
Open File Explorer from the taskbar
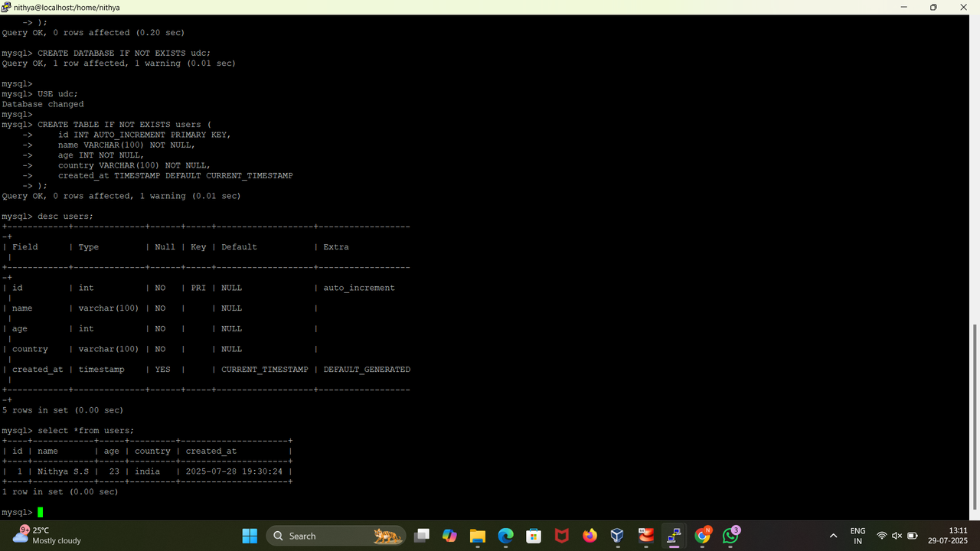click(x=478, y=536)
